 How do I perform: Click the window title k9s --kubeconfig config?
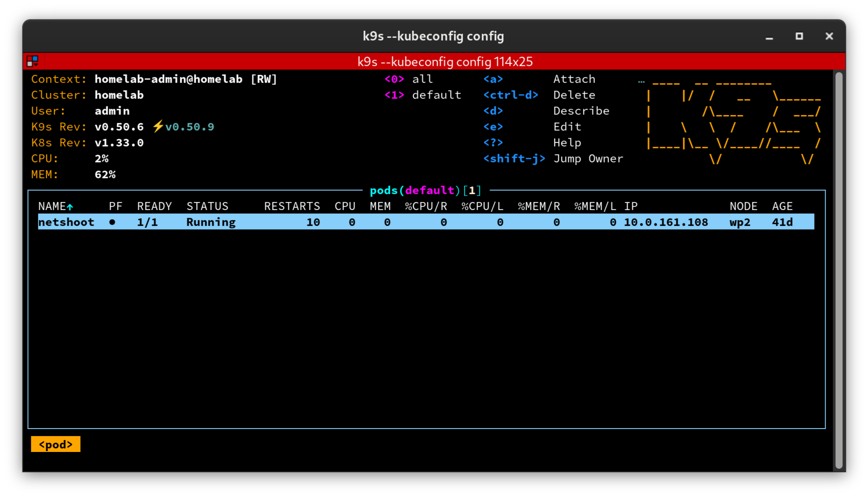434,36
